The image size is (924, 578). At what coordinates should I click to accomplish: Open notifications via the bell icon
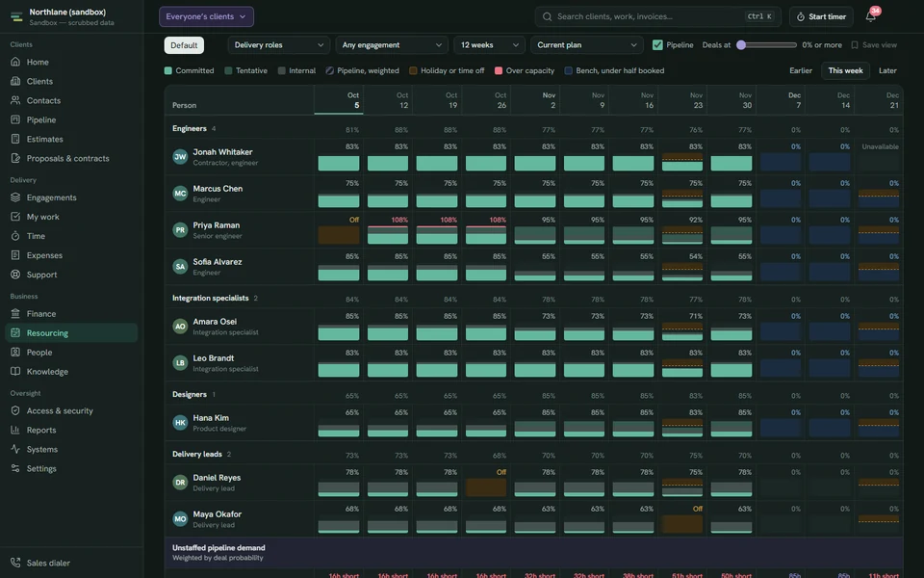tap(870, 16)
